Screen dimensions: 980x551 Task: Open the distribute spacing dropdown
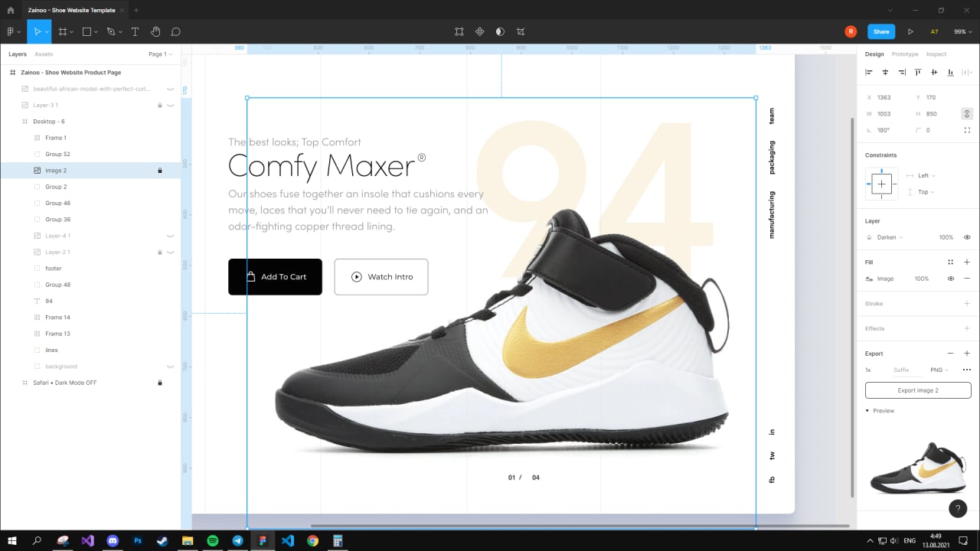967,73
